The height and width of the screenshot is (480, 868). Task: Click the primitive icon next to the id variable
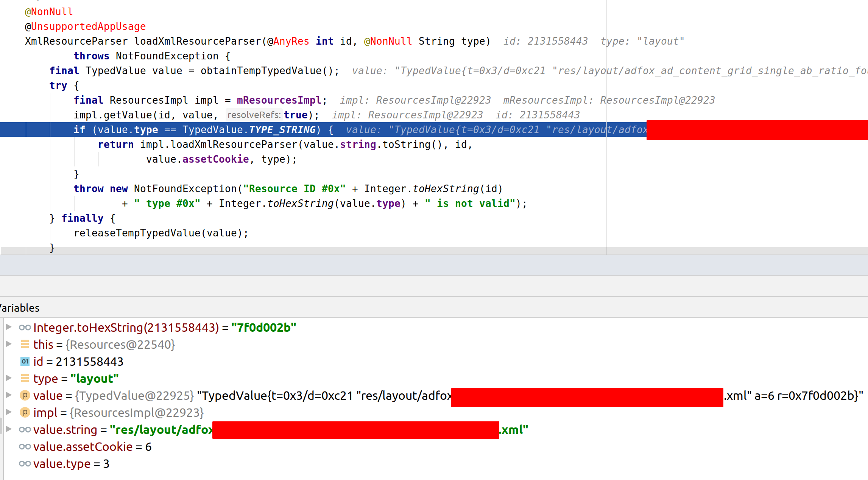[x=25, y=362]
